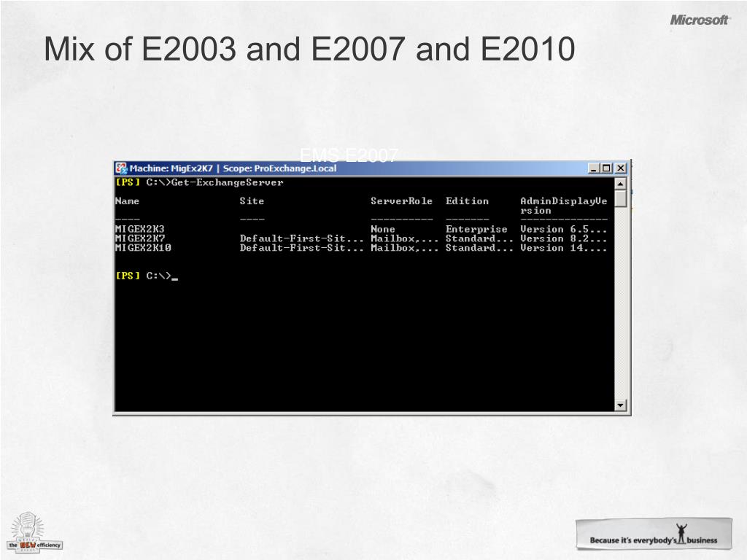The image size is (747, 560).
Task: Click the 'AdminDisplayVersion' column header
Action: pyautogui.click(x=564, y=206)
